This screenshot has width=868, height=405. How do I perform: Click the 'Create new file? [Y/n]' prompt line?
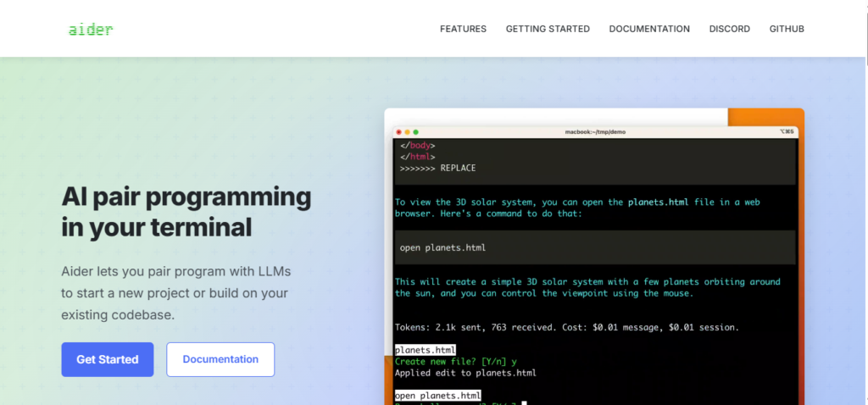pos(455,361)
